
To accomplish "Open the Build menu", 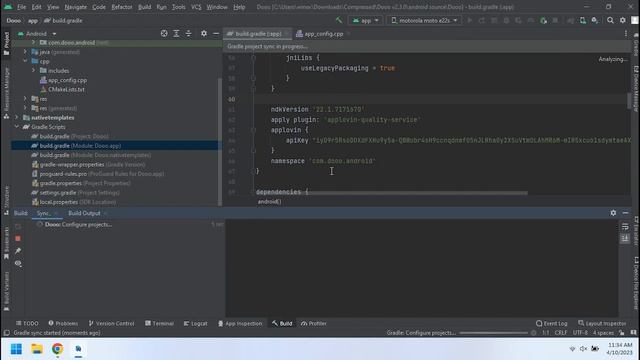I will pos(144,7).
